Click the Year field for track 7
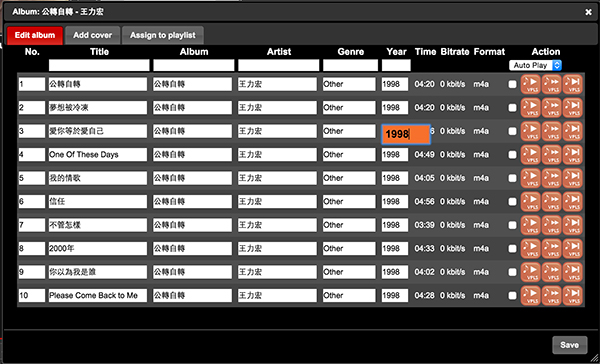Image resolution: width=600 pixels, height=364 pixels. pyautogui.click(x=395, y=225)
